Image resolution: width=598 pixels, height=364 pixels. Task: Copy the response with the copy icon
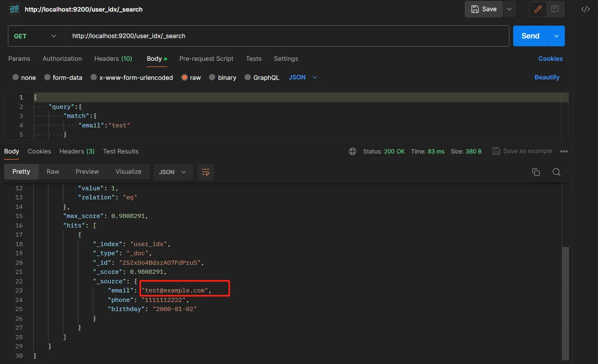pos(536,172)
